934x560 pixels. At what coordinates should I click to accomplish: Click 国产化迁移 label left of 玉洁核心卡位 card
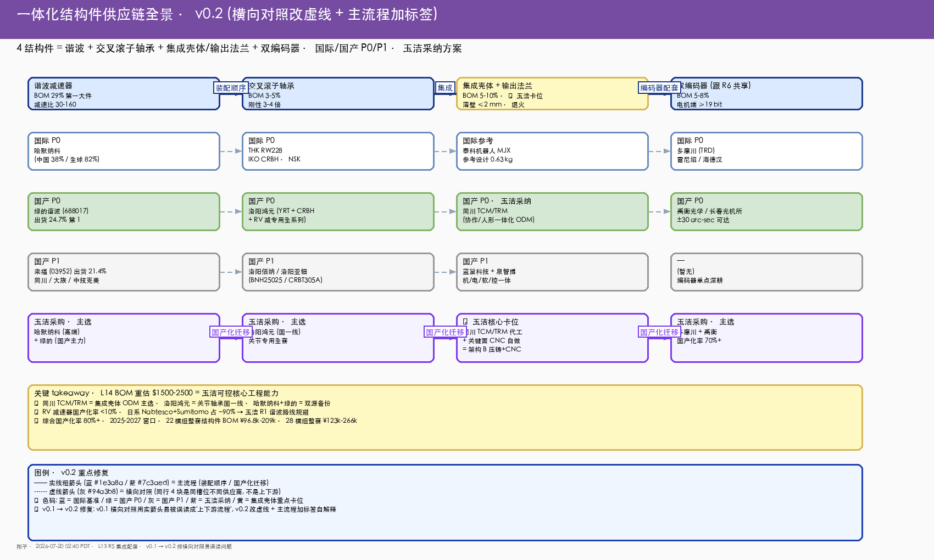445,332
